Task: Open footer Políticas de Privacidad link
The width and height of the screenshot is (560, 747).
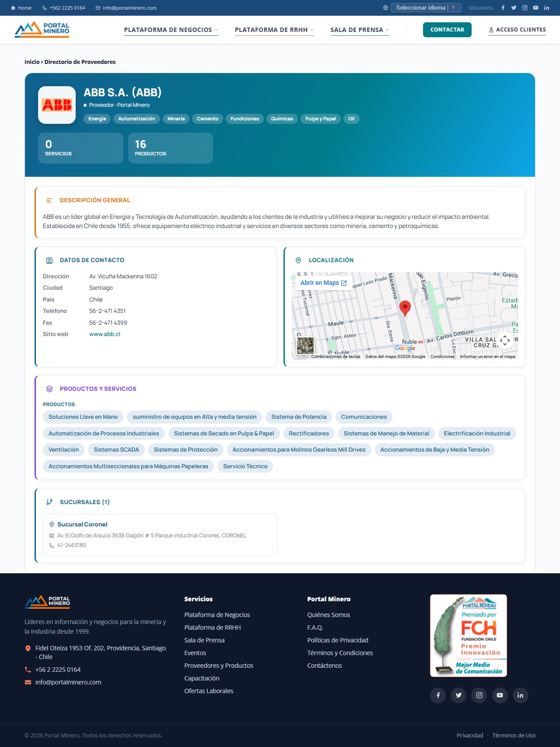Action: (338, 640)
